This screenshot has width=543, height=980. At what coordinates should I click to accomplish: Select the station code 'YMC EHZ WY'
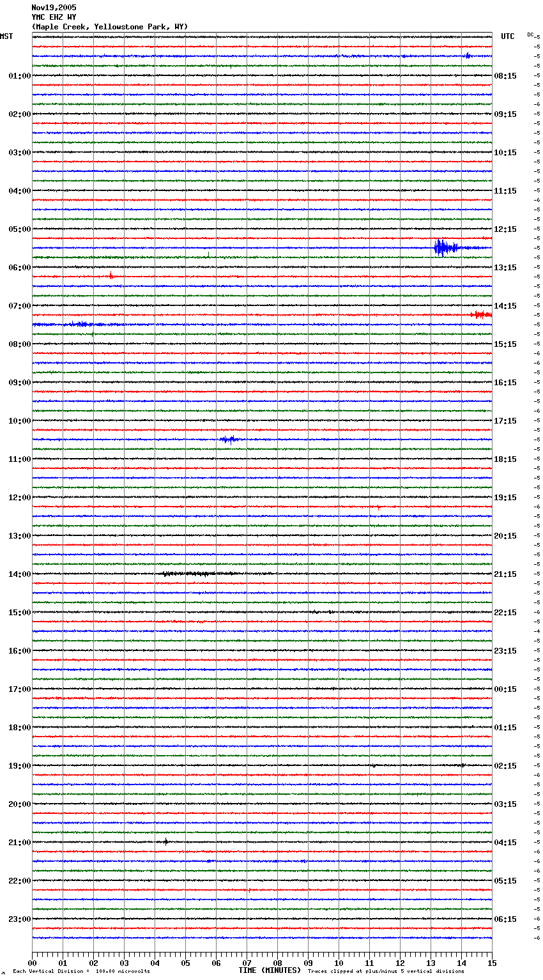54,17
